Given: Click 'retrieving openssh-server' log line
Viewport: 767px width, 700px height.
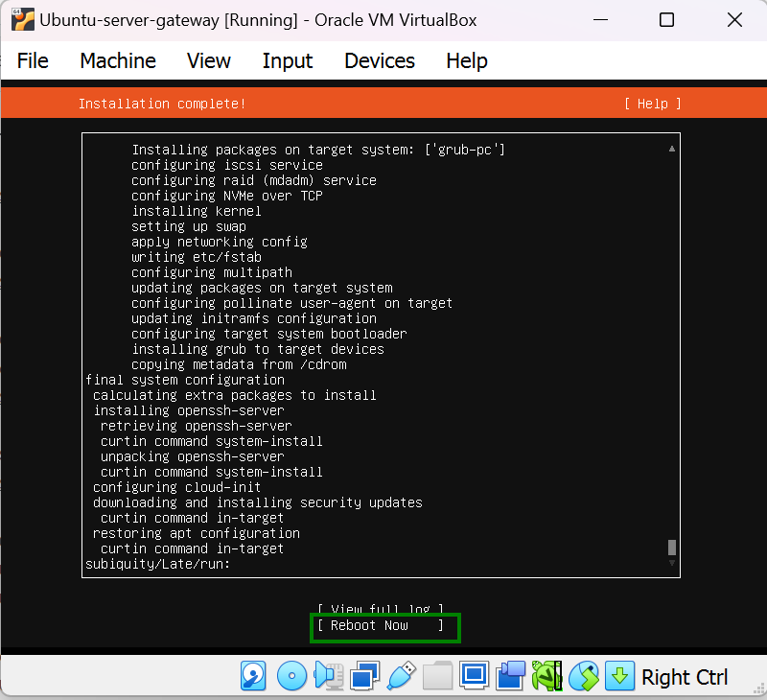Looking at the screenshot, I should (x=197, y=426).
